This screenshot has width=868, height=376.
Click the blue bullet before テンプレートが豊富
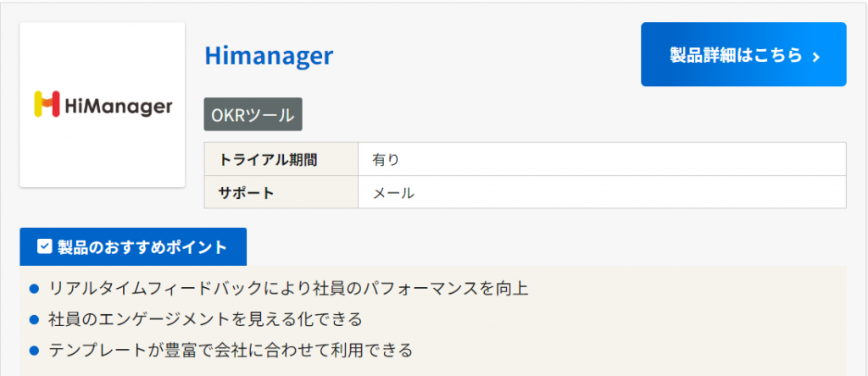click(x=35, y=349)
